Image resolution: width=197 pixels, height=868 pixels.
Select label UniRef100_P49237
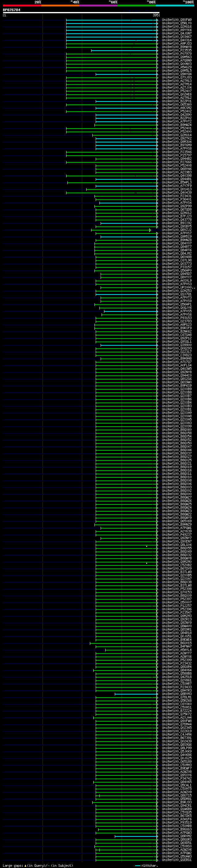coord(176,535)
